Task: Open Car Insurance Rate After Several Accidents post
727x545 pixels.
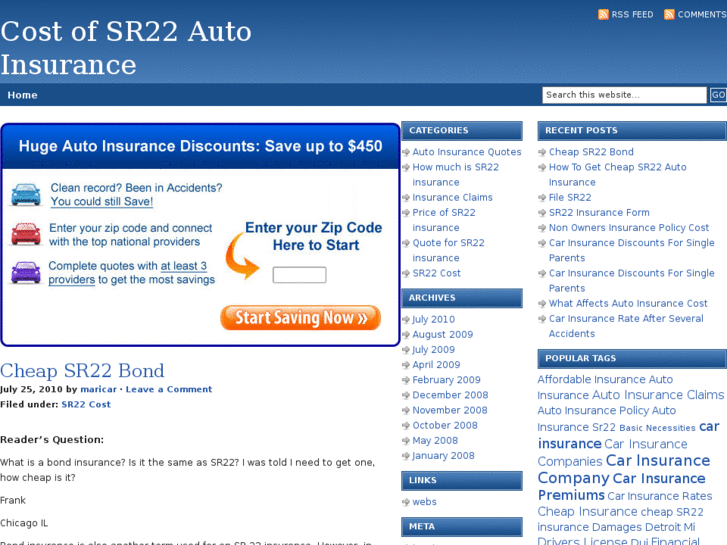Action: click(x=626, y=326)
